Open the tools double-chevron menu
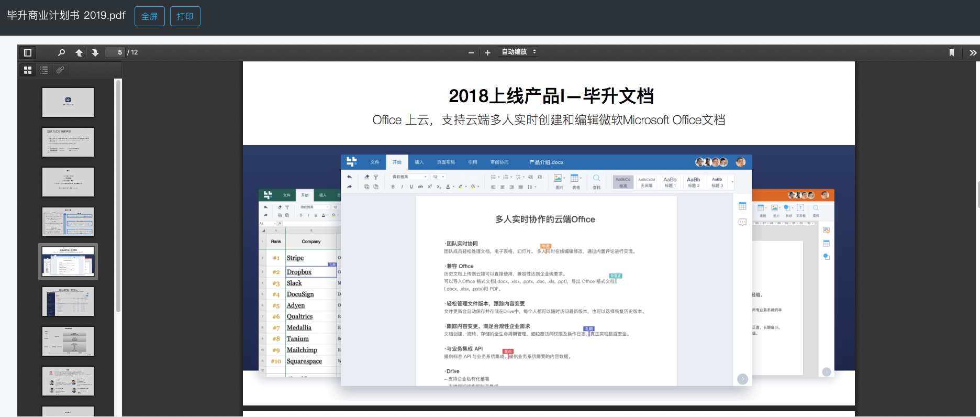The height and width of the screenshot is (417, 980). click(973, 52)
